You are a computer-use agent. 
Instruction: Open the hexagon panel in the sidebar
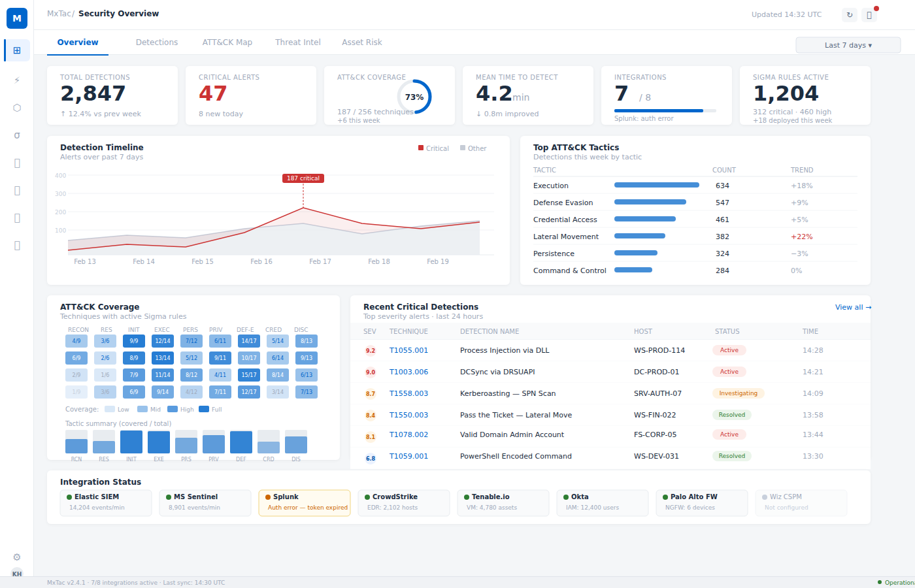click(x=17, y=107)
